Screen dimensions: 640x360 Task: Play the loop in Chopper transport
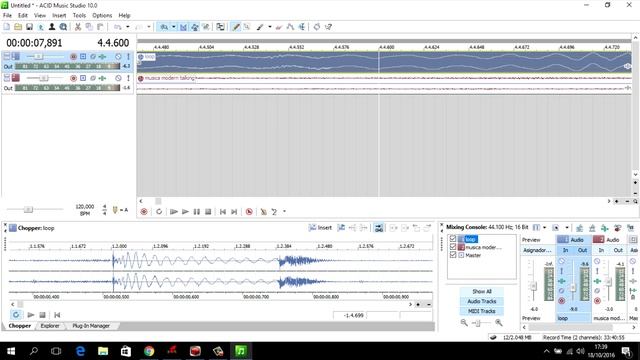(x=31, y=315)
